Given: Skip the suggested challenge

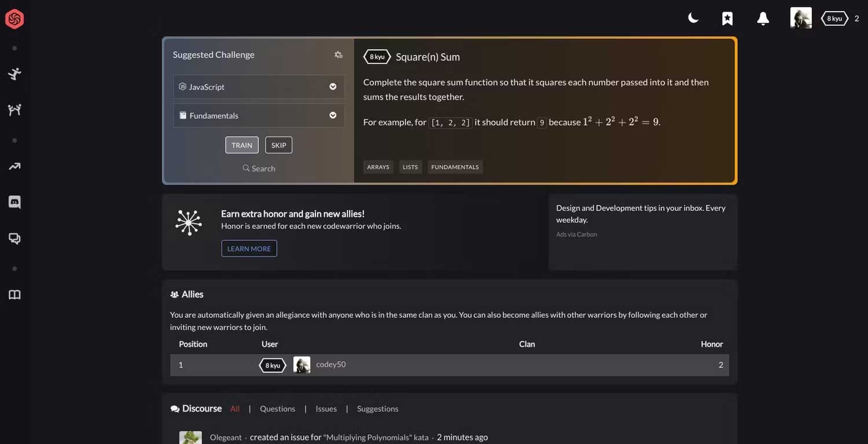Looking at the screenshot, I should 279,145.
